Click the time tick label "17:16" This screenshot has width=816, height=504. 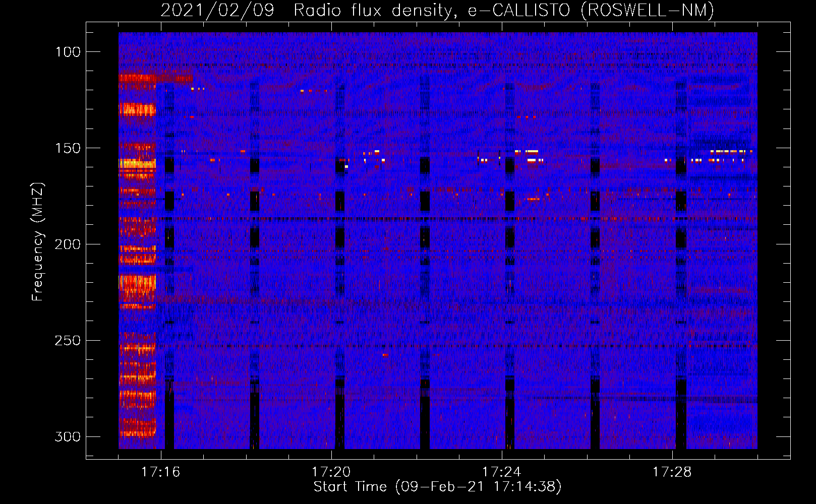161,472
